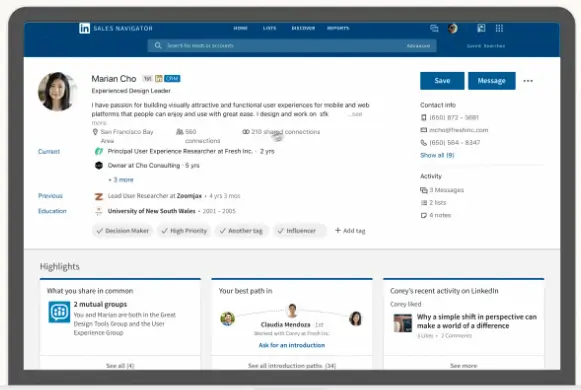Click See more in recent activity card

[x=464, y=366]
